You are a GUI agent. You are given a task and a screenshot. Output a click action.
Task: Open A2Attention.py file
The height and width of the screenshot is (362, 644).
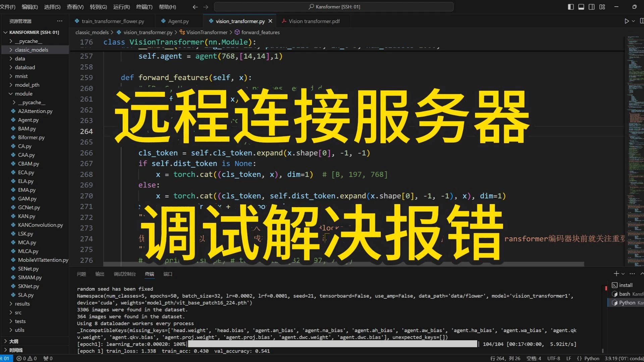(35, 111)
